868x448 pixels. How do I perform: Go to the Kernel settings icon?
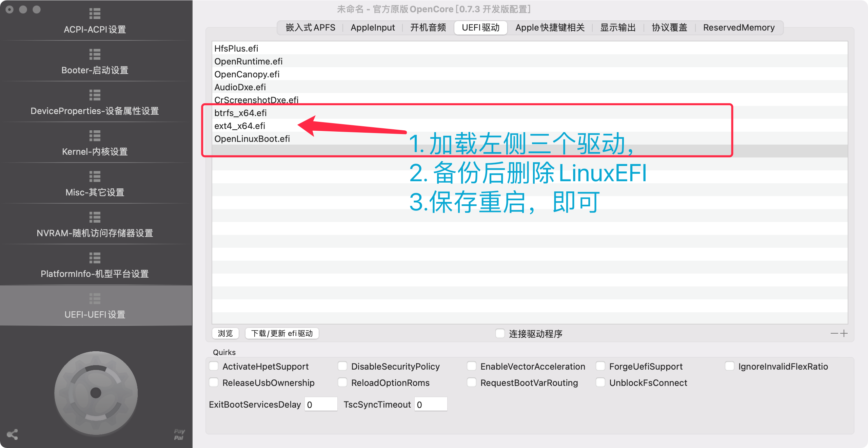[95, 136]
